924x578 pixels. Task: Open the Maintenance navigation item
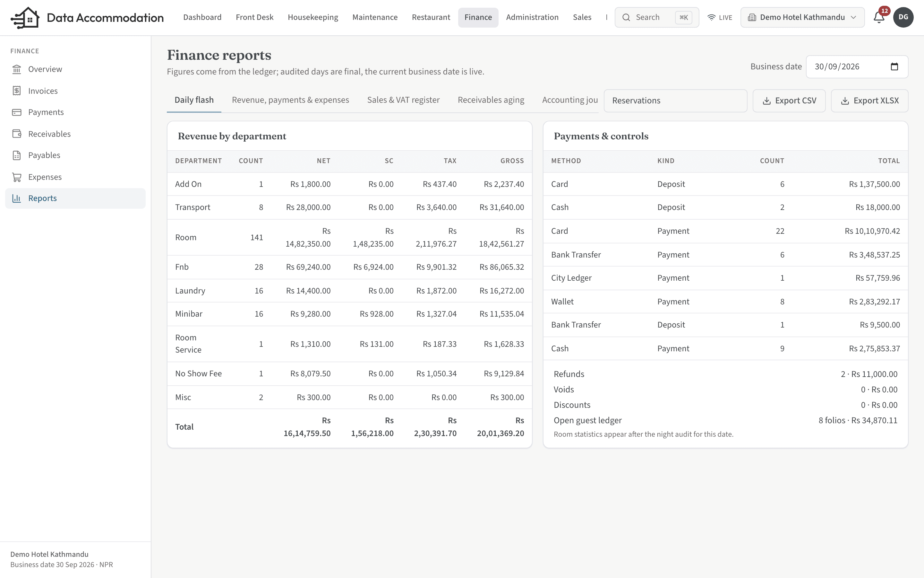[x=374, y=17]
